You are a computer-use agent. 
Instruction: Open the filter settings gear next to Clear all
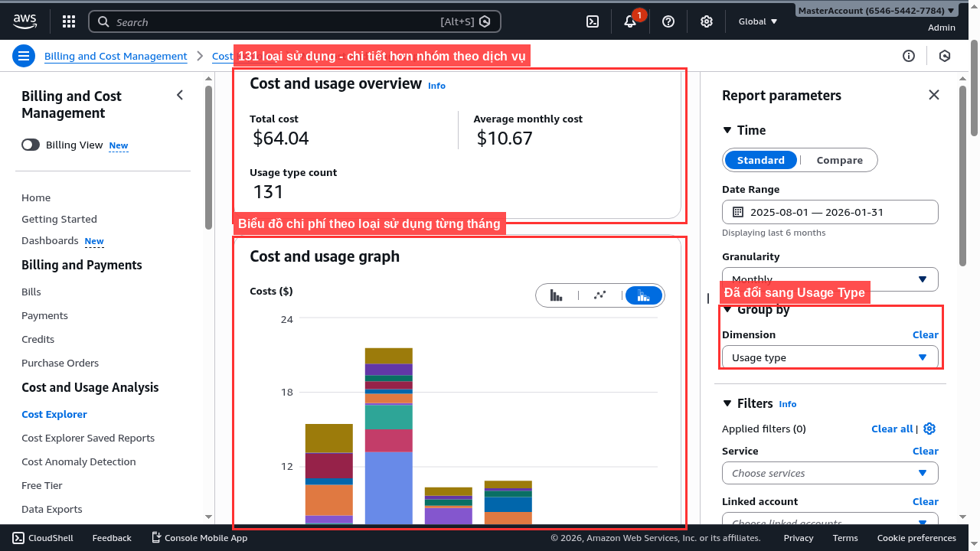click(929, 429)
